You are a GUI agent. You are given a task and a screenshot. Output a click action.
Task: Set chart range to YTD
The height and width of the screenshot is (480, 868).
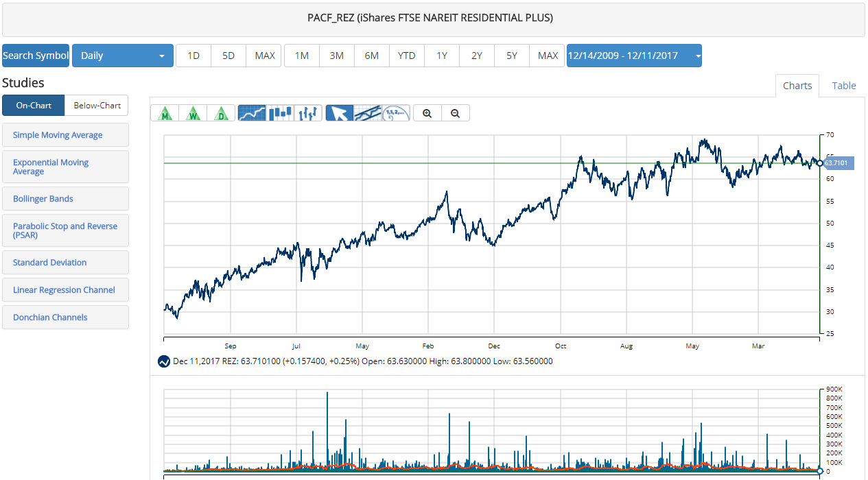click(x=407, y=56)
